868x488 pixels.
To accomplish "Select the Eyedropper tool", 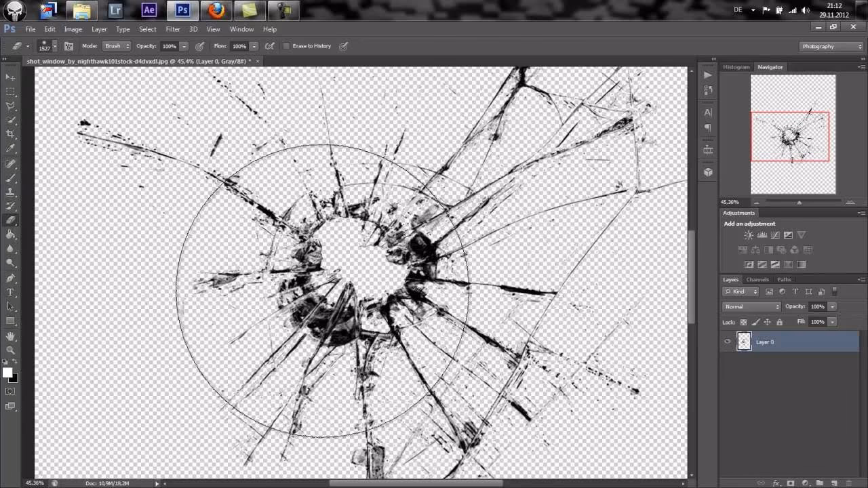I will [10, 148].
